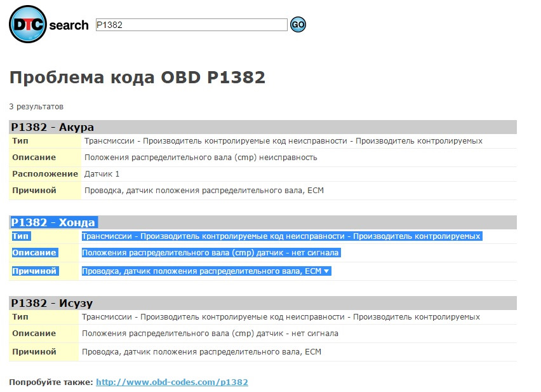Viewport: 541px width, 392px height.
Task: Click the "3 результатов" count text
Action: click(x=36, y=107)
